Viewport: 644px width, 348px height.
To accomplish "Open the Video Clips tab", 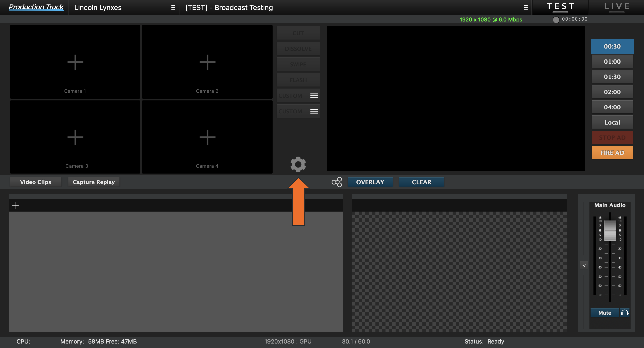I will [x=36, y=182].
